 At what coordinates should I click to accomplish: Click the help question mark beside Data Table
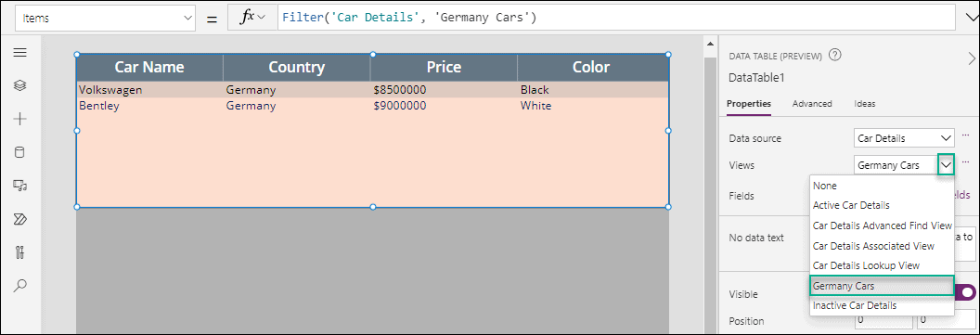(834, 55)
